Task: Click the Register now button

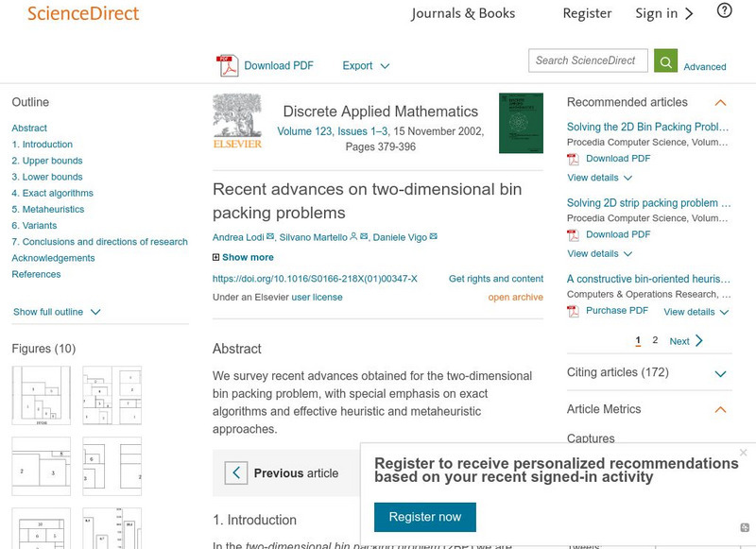Action: click(x=424, y=517)
